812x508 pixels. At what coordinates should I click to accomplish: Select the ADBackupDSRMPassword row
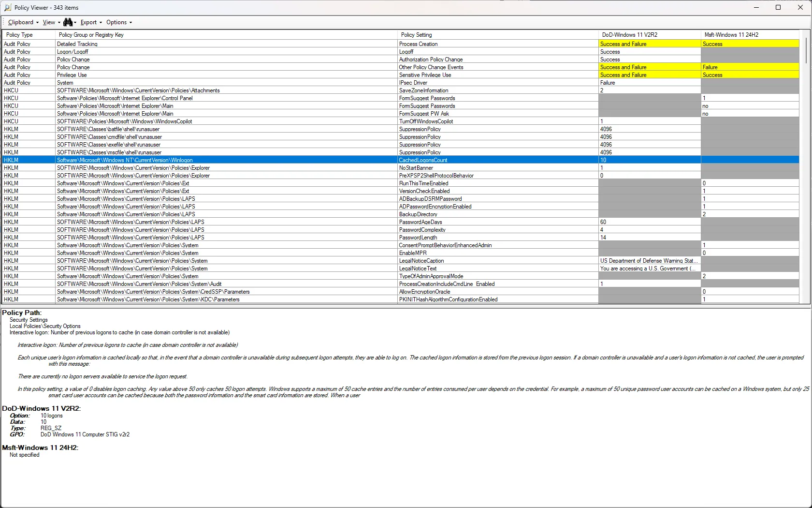(400, 199)
